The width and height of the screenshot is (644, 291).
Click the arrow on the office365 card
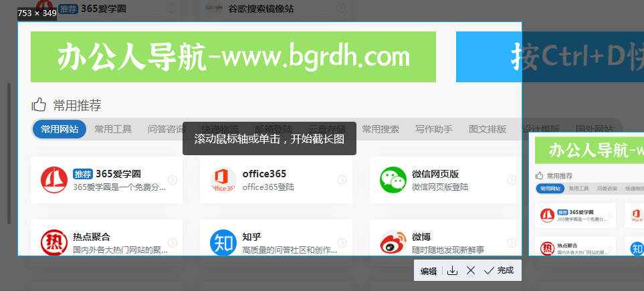(x=342, y=180)
